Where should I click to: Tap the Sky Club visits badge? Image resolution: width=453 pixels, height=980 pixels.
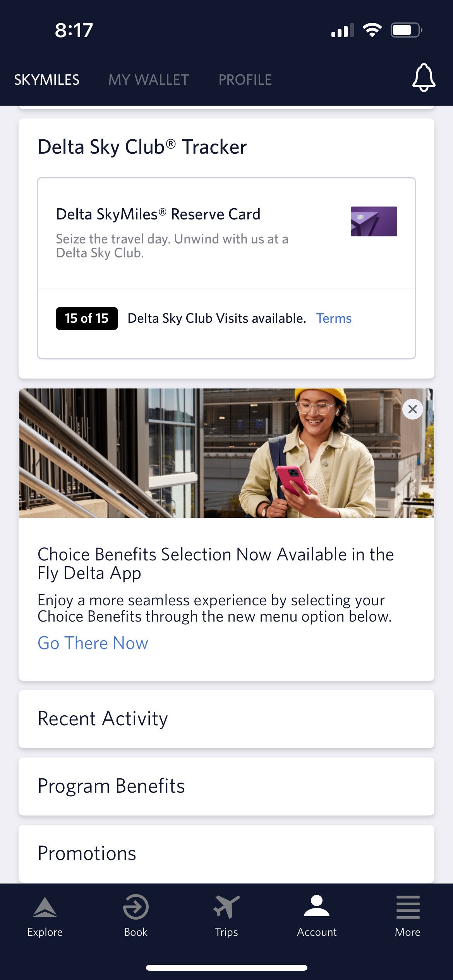pyautogui.click(x=86, y=318)
